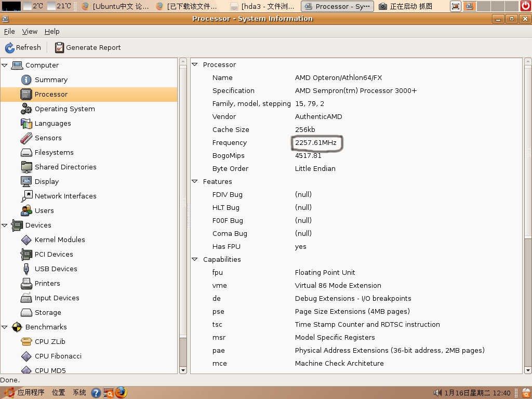Open the CPU ZLib benchmark icon
The height and width of the screenshot is (399, 532).
(x=26, y=342)
